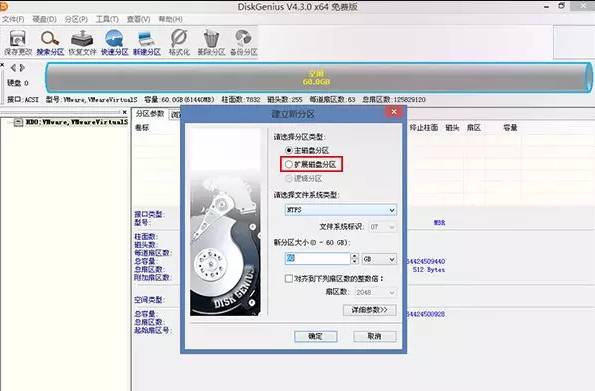Image resolution: width=595 pixels, height=391 pixels.
Task: Open the Disk (硬盘) menu
Action: pyautogui.click(x=44, y=19)
